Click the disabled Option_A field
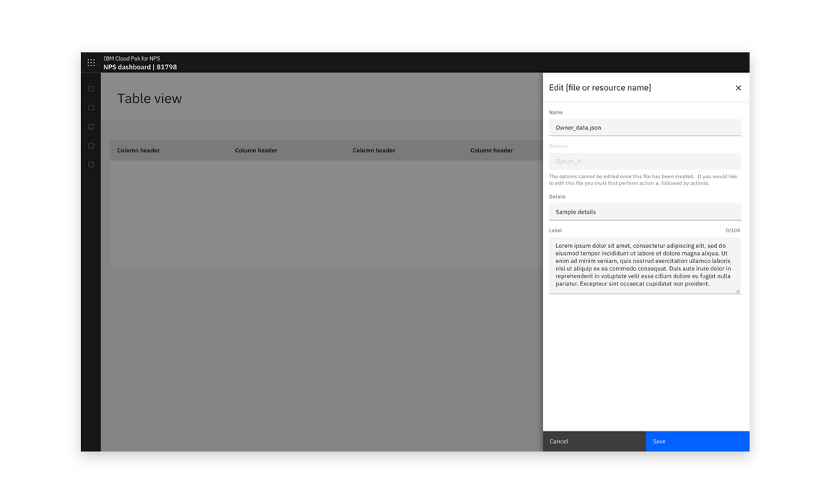This screenshot has width=831, height=504. tap(645, 161)
